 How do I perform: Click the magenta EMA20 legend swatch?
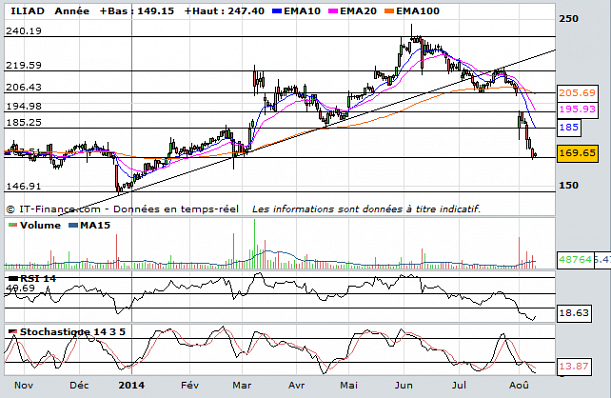click(333, 11)
